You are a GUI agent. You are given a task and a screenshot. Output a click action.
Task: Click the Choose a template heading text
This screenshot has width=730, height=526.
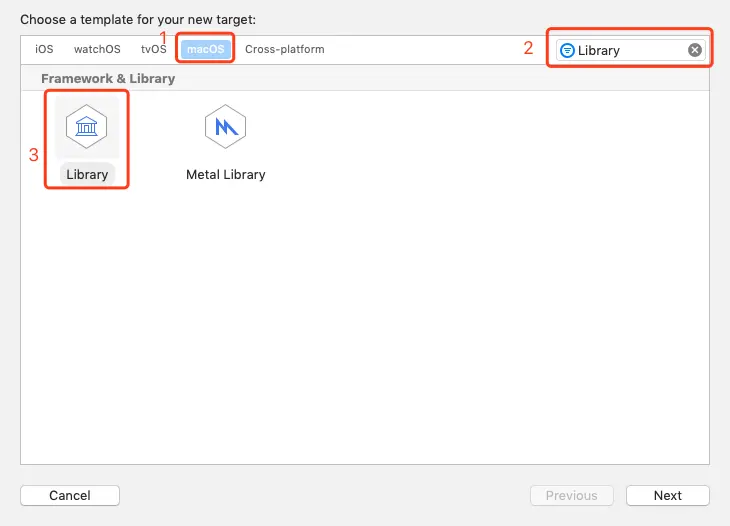pyautogui.click(x=138, y=20)
